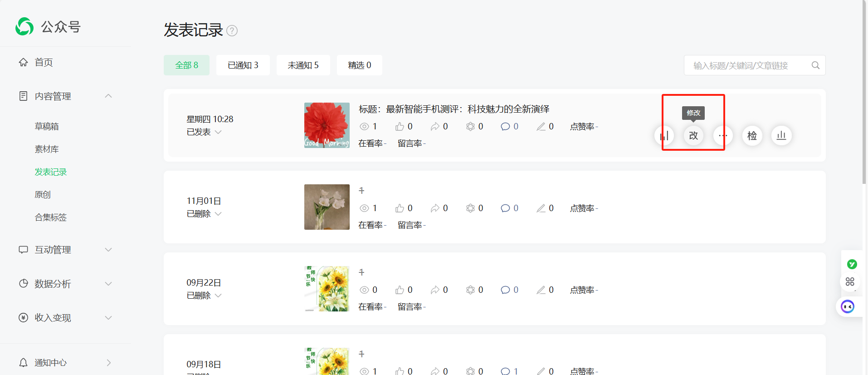Viewport: 868px width, 375px height.
Task: Click the help question mark beside 发表记录
Action: pos(232,30)
